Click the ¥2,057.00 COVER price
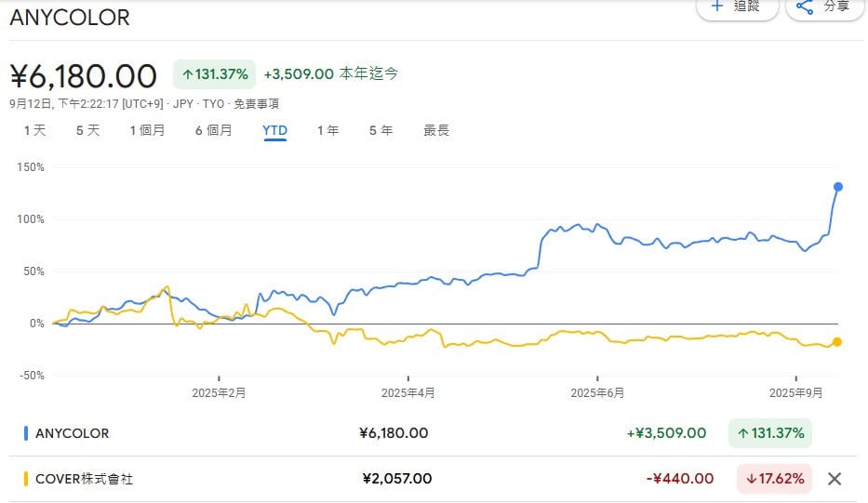Screen dimensions: 868x503 pos(397,479)
